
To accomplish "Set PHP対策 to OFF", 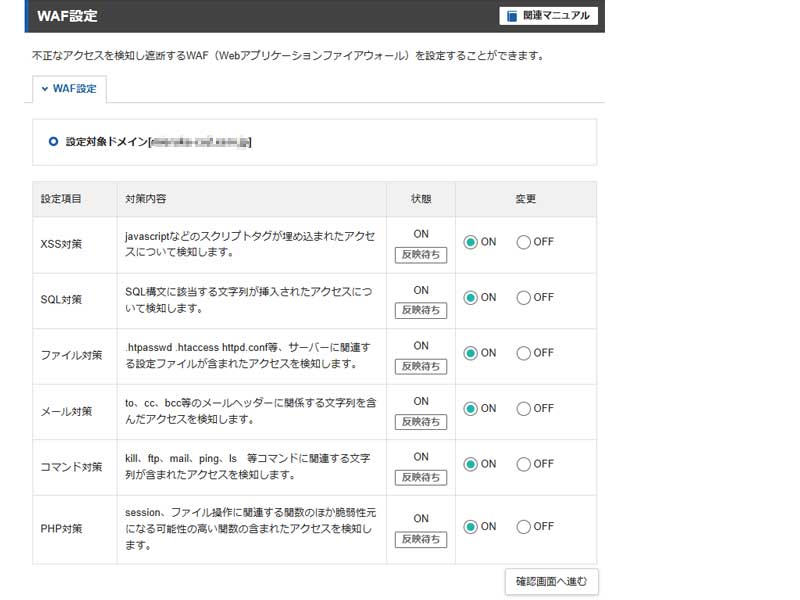I will [523, 527].
